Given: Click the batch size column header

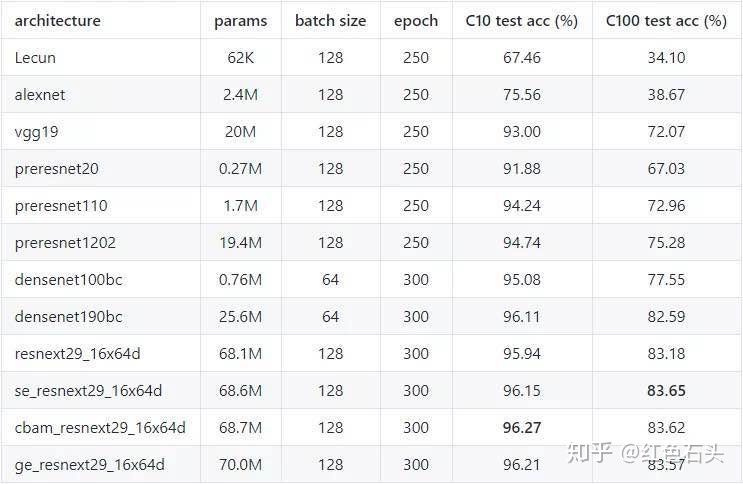Looking at the screenshot, I should pyautogui.click(x=330, y=20).
